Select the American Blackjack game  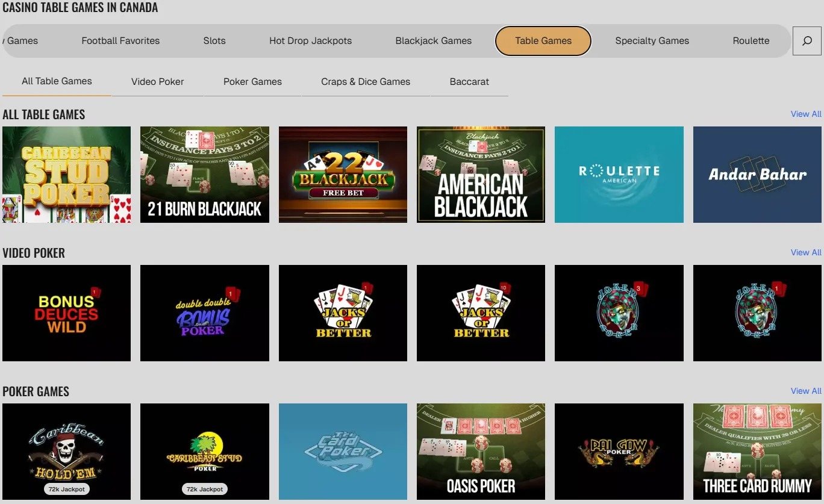[x=481, y=175]
